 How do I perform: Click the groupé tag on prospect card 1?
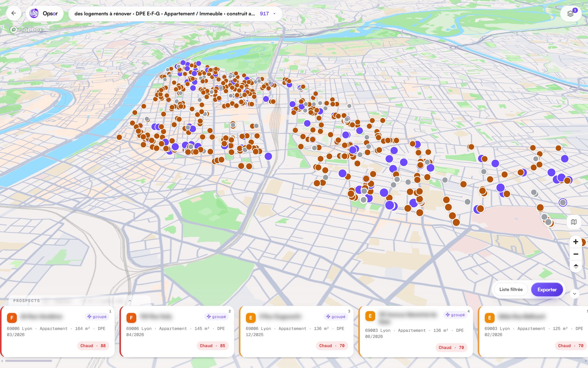(x=97, y=316)
